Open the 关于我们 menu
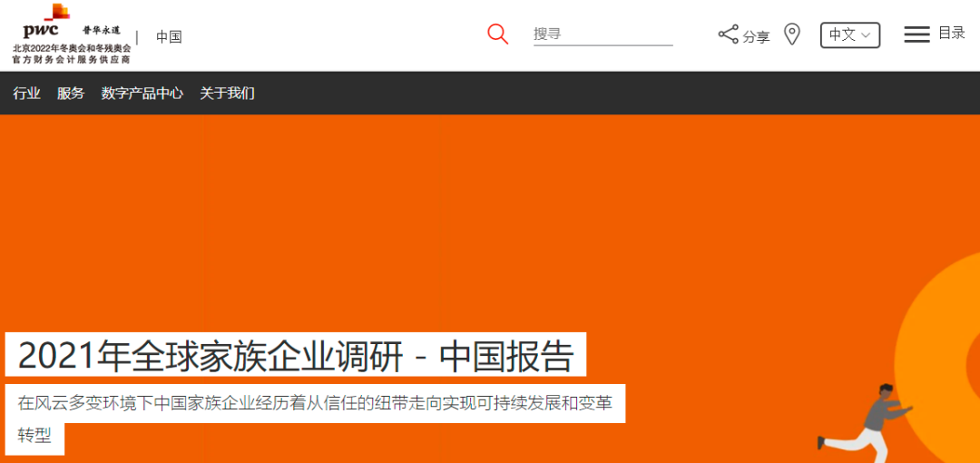The height and width of the screenshot is (463, 980). coord(227,94)
